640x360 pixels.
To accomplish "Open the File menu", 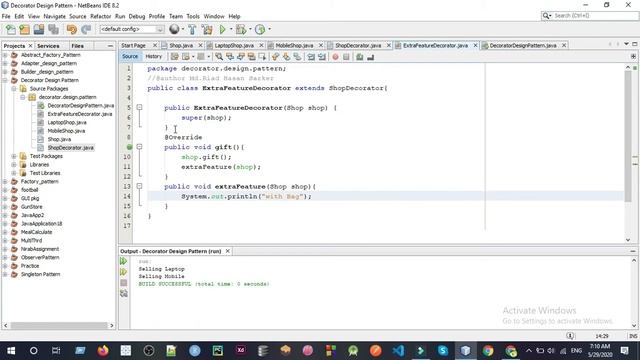I will tap(6, 16).
